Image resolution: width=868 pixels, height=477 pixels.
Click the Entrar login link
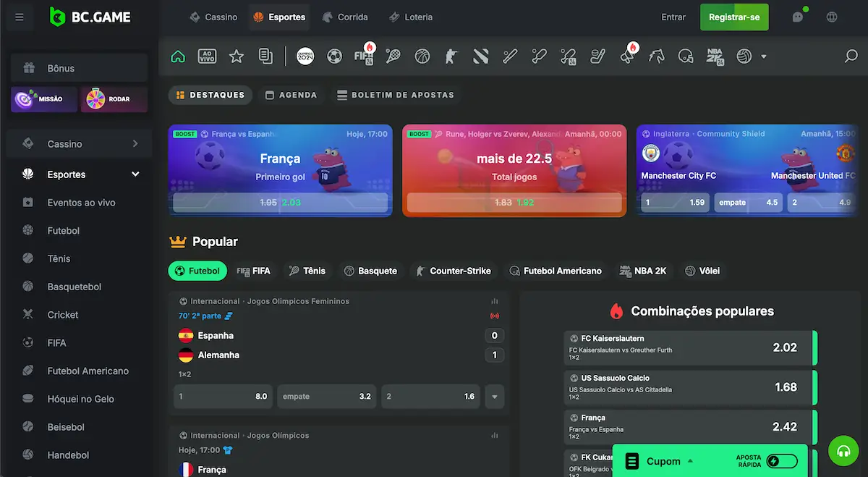(673, 17)
